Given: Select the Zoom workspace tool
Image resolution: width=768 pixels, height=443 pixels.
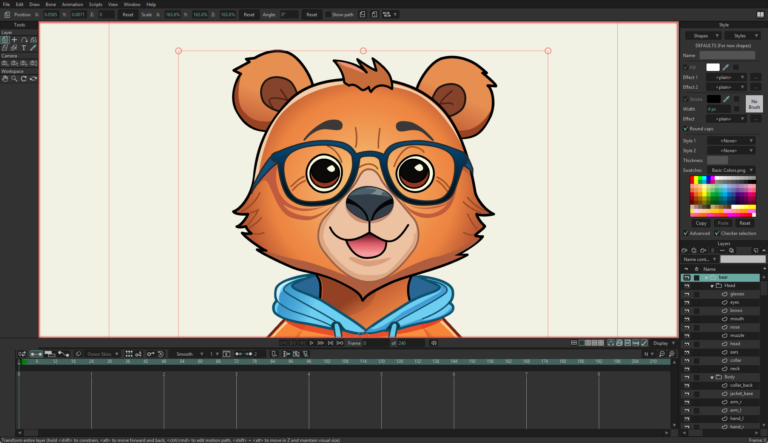Looking at the screenshot, I should pos(12,79).
